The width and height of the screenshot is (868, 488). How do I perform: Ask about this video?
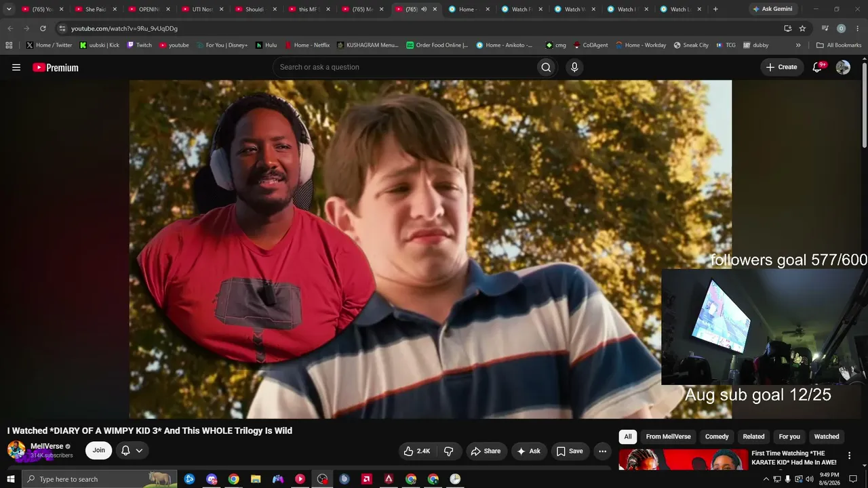(528, 451)
